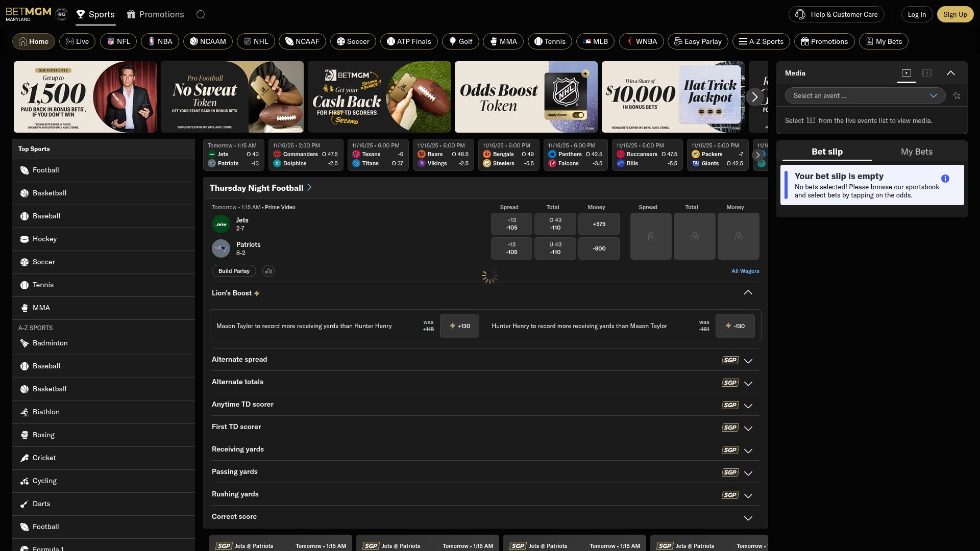This screenshot has height=551, width=980.
Task: Switch Media to video player view icon
Action: click(906, 73)
